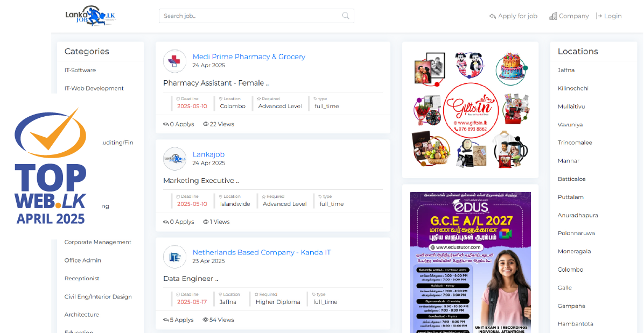Open the Giftsin advertisement banner
The image size is (644, 333).
click(x=470, y=110)
